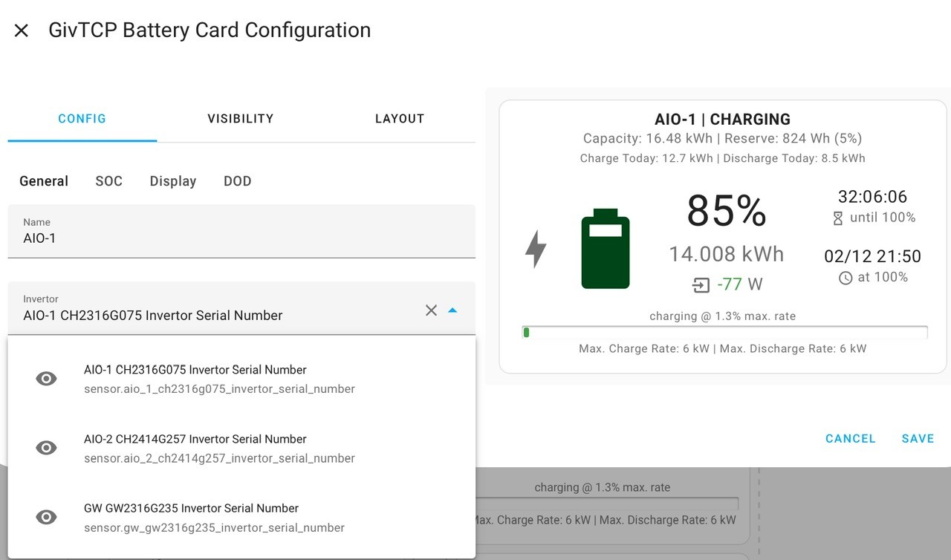The image size is (951, 560).
Task: Click the power input arrow icon near -77 W
Action: [x=701, y=284]
